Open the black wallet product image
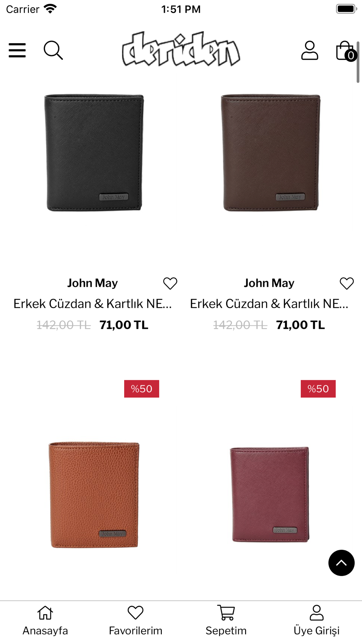The image size is (362, 644). click(x=94, y=152)
